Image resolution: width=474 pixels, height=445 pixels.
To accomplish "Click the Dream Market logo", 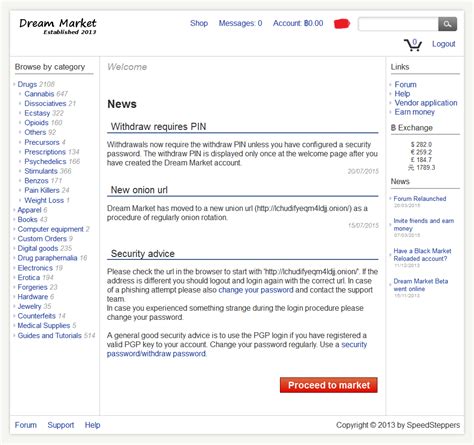I will (x=58, y=26).
